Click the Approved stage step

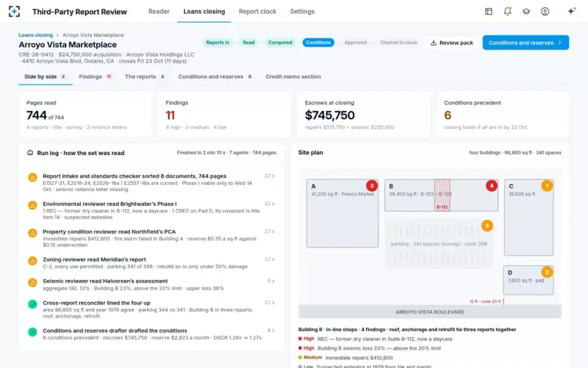356,43
